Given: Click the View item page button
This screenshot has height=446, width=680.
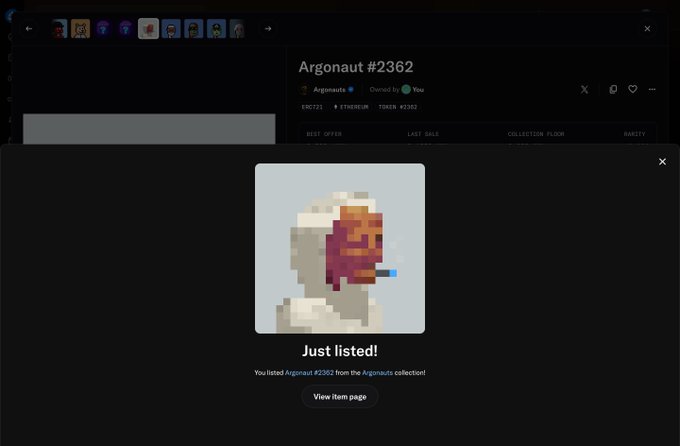Looking at the screenshot, I should (340, 397).
